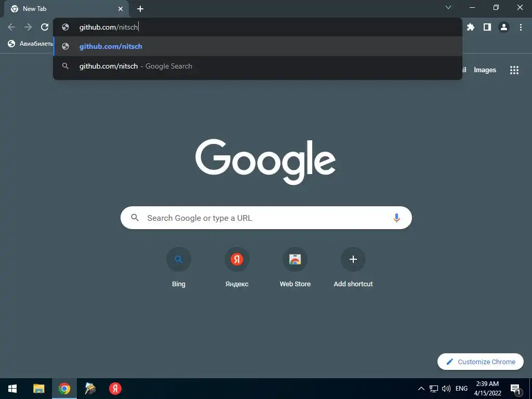The width and height of the screenshot is (532, 399).
Task: Switch the ENG input language
Action: click(x=461, y=389)
